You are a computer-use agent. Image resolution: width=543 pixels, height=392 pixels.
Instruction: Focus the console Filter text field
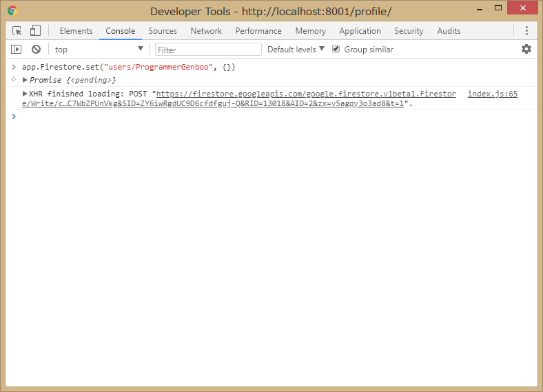coord(208,50)
